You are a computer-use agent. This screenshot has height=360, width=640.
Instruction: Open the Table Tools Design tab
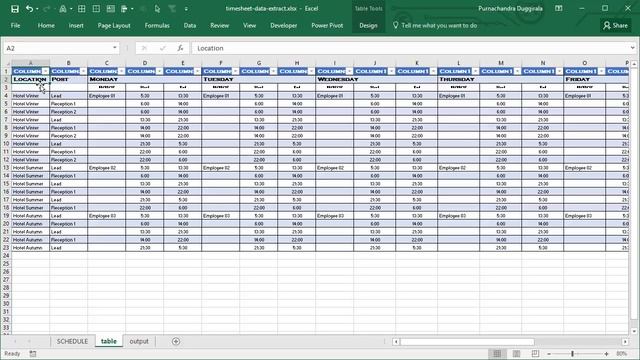pos(368,25)
